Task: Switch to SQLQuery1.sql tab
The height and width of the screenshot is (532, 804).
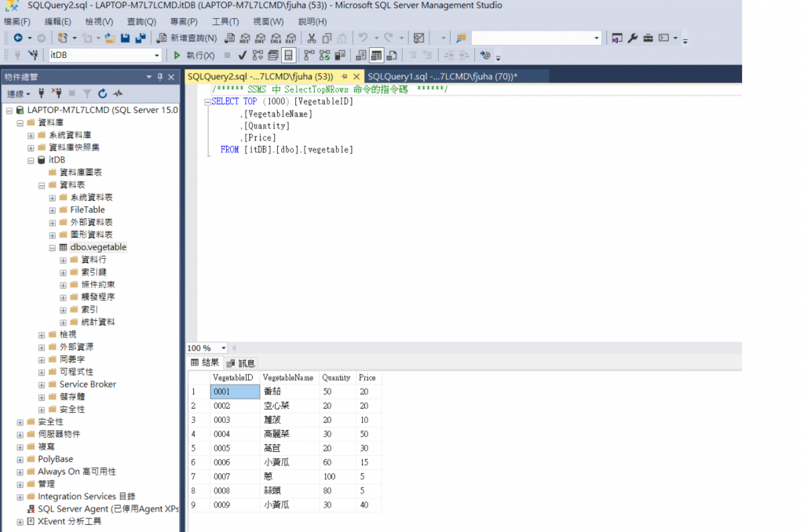Action: pos(442,76)
